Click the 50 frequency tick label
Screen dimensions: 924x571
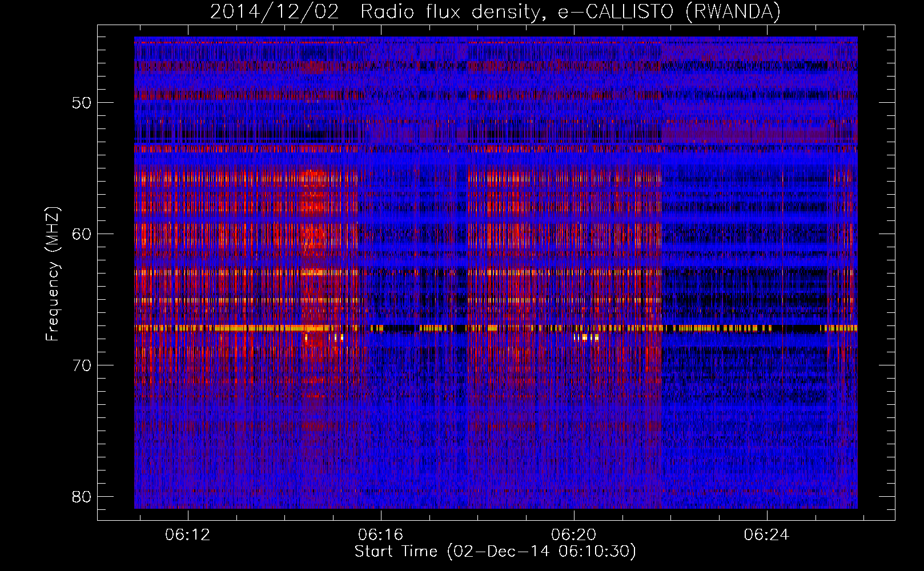(x=82, y=103)
